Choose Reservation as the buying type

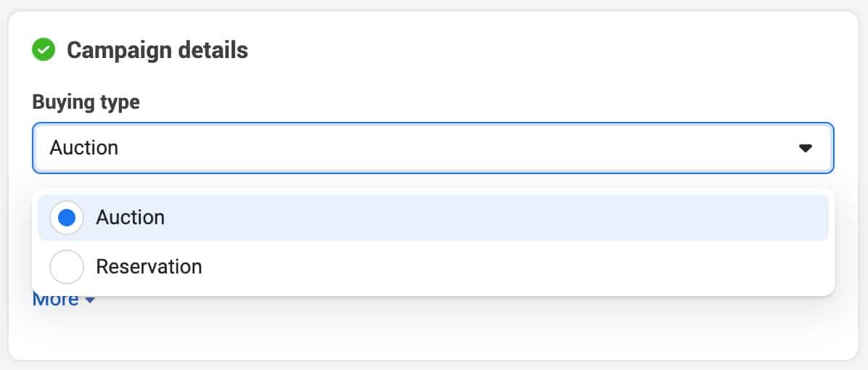pyautogui.click(x=433, y=266)
